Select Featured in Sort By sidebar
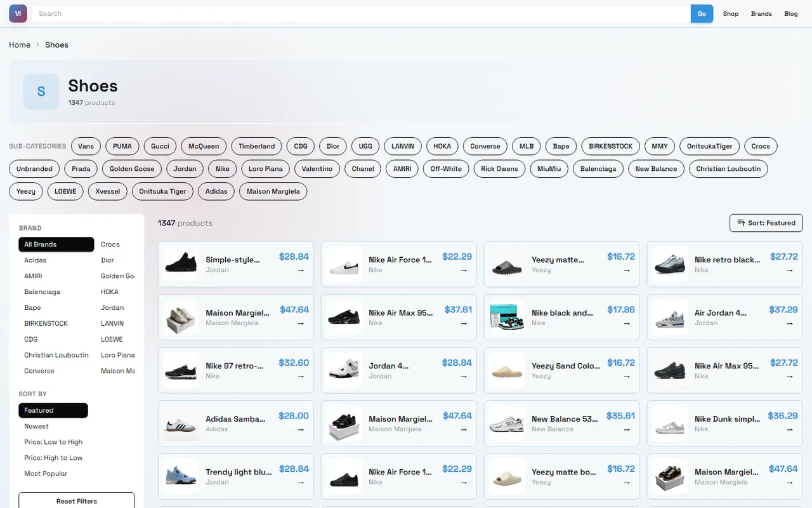The image size is (812, 508). [53, 410]
